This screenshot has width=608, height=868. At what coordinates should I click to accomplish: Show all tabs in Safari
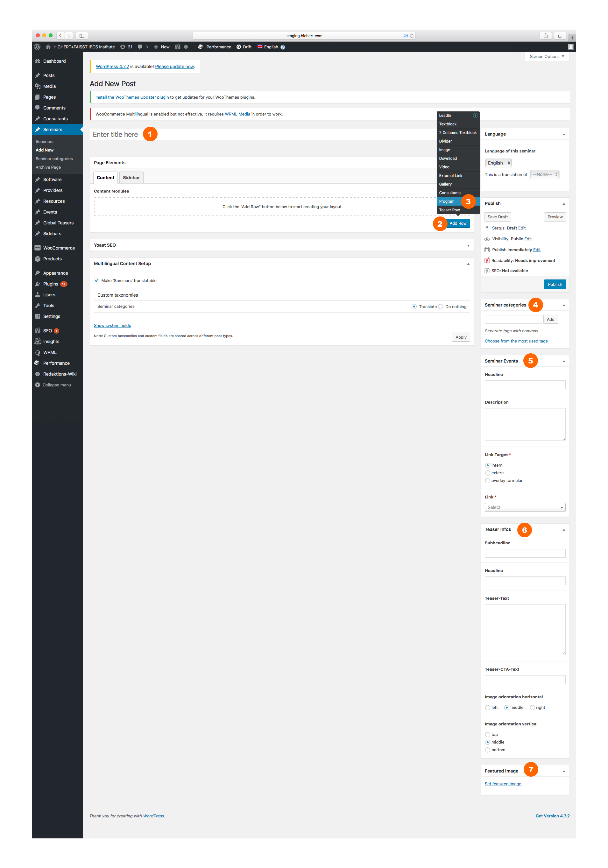[x=560, y=36]
